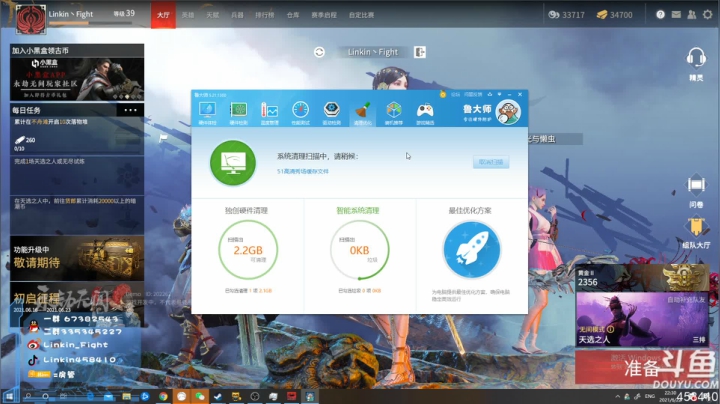Open the taskbar search magnifier icon
This screenshot has width=720, height=404.
pyautogui.click(x=28, y=396)
